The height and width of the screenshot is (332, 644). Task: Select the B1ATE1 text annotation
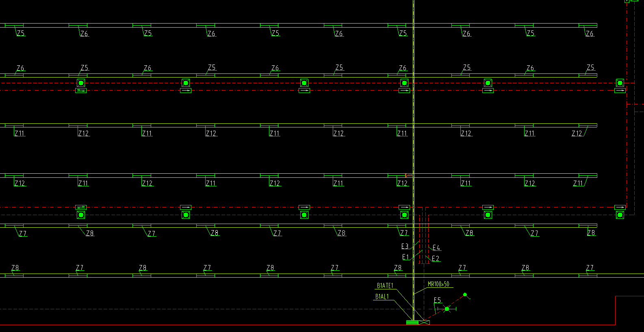click(385, 286)
